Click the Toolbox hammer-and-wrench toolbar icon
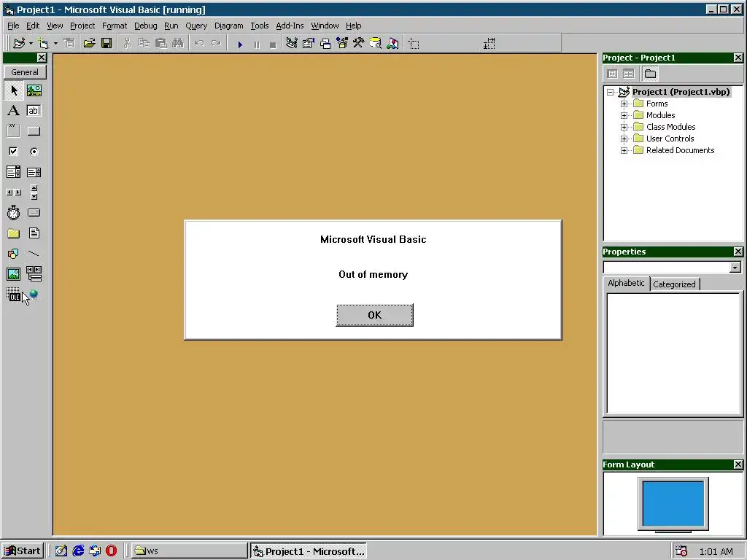 (359, 43)
